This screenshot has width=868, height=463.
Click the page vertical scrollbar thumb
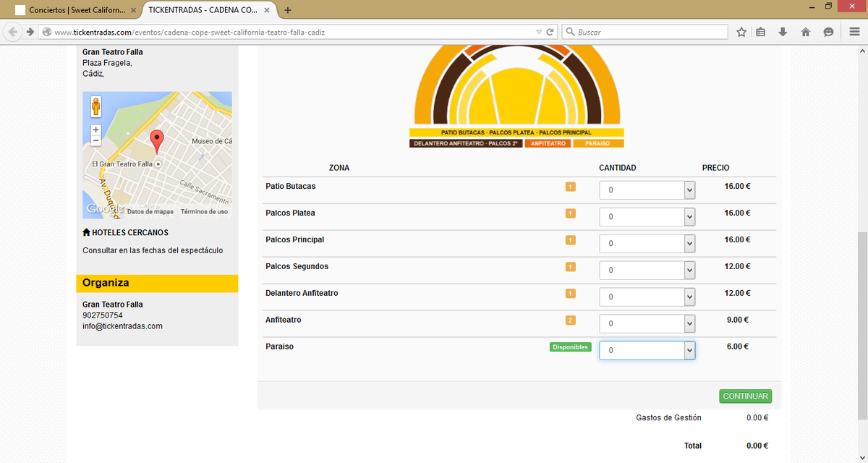[862, 326]
